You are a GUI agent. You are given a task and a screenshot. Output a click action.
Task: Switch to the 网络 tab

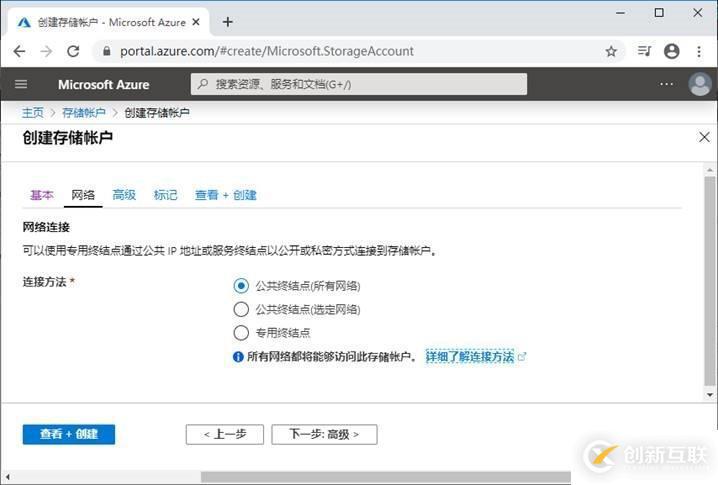coord(83,195)
